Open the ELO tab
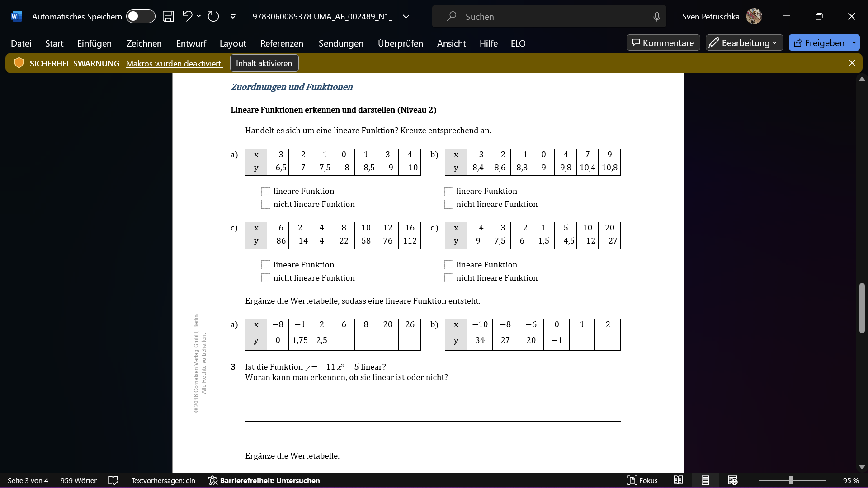This screenshot has width=868, height=488. pyautogui.click(x=518, y=43)
